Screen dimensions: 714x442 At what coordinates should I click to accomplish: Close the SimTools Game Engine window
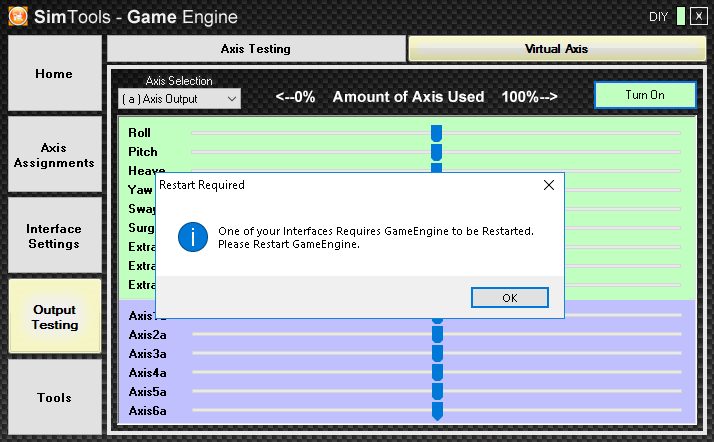pyautogui.click(x=698, y=16)
